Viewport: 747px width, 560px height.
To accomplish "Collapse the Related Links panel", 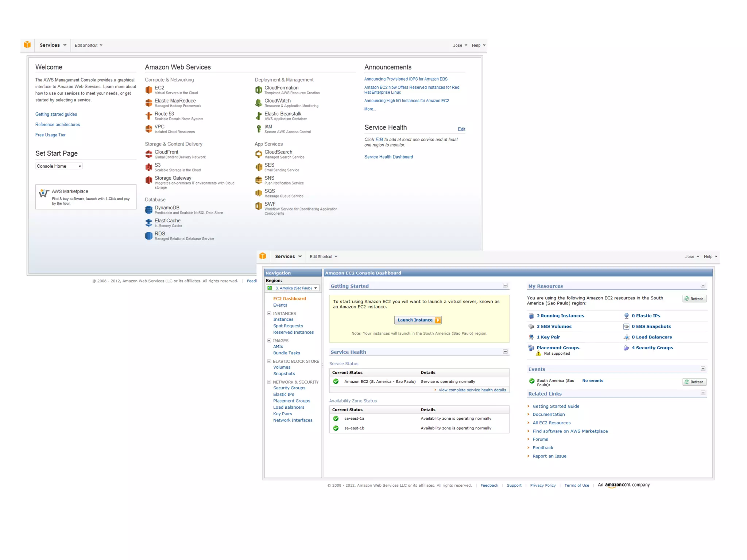I will 703,393.
